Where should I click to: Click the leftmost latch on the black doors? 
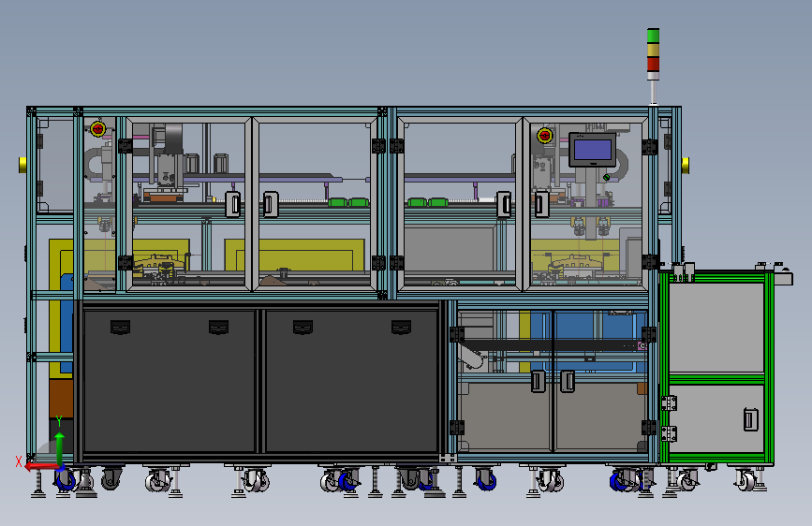tap(120, 328)
